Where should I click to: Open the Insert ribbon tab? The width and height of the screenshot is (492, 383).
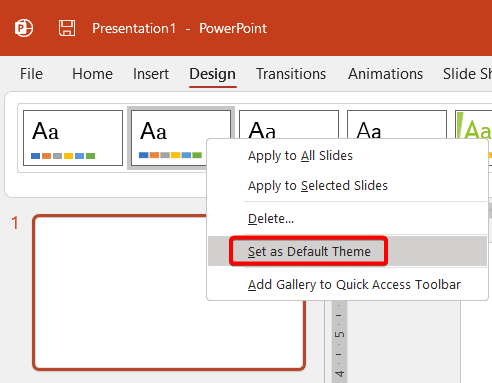click(151, 74)
